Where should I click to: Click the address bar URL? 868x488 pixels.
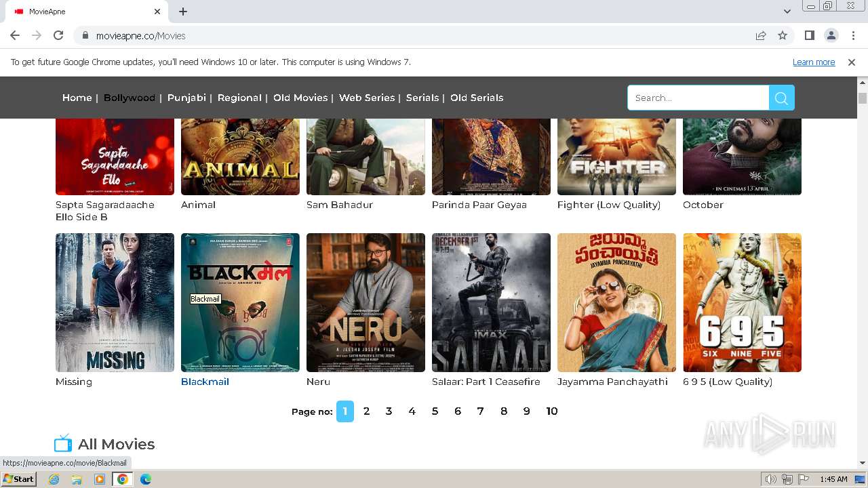pyautogui.click(x=141, y=35)
